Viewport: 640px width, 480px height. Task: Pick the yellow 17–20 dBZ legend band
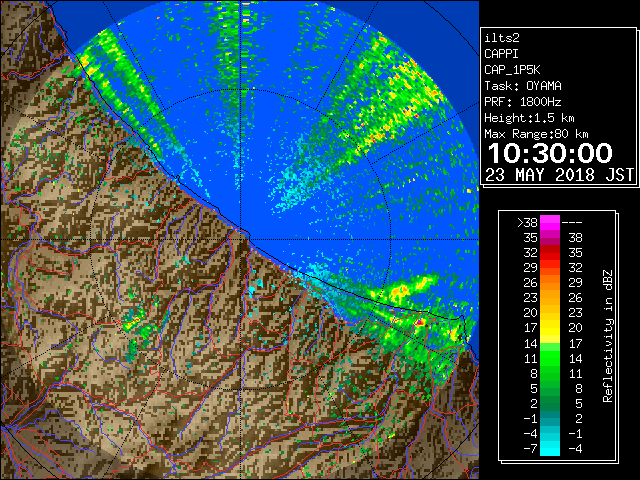point(550,328)
